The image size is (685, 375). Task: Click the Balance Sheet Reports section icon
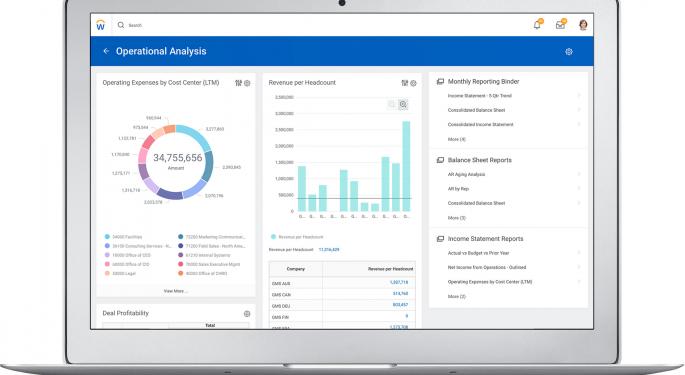coord(440,160)
